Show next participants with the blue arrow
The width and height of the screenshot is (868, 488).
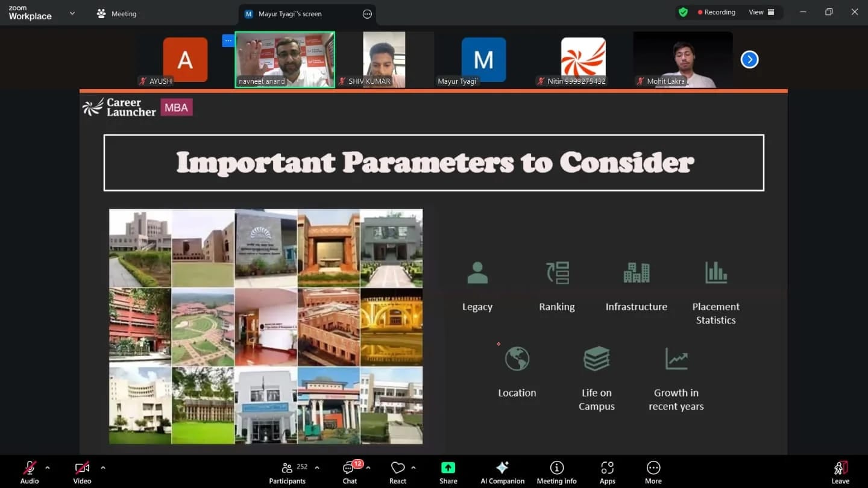point(749,60)
